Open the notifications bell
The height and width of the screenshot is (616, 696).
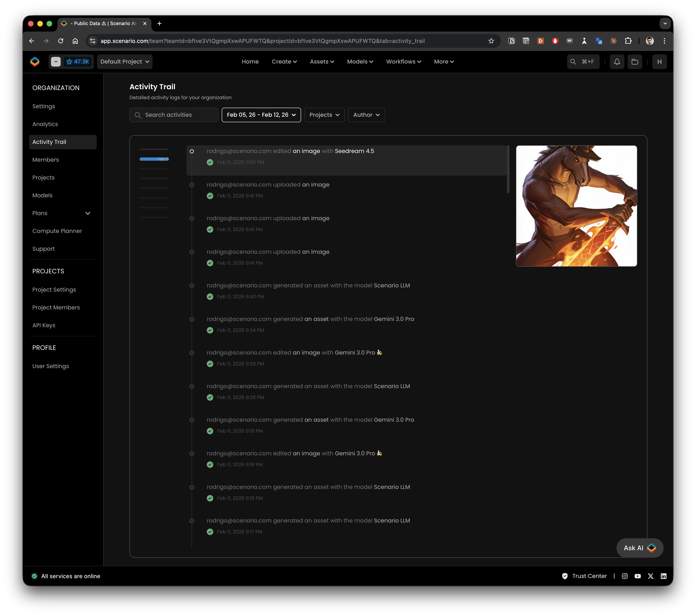coord(617,62)
